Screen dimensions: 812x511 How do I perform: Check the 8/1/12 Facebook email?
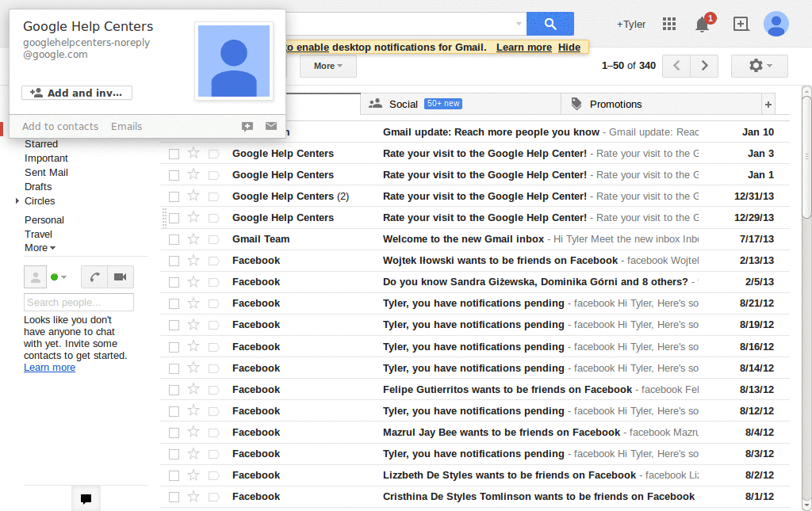click(x=174, y=497)
